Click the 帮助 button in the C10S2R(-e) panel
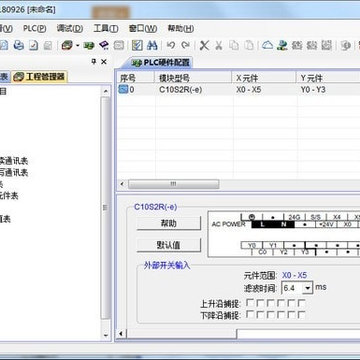This screenshot has height=360, width=360. pos(169,223)
